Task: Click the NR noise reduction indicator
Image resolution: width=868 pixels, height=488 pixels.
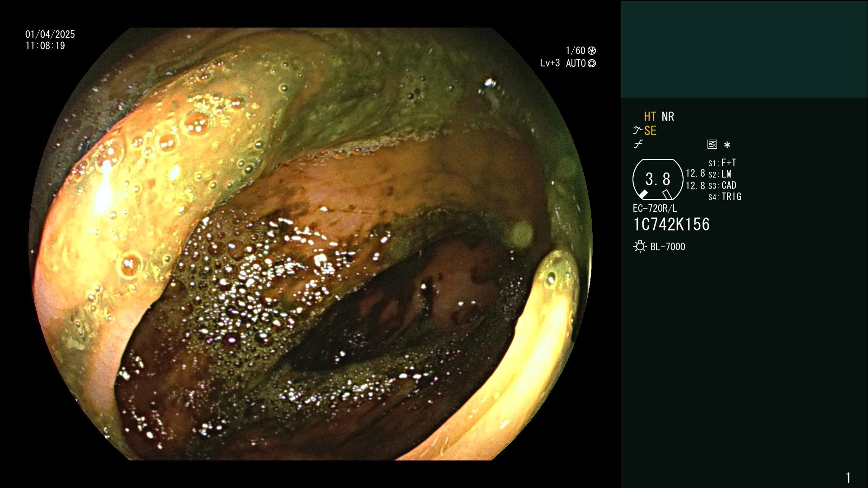Action: coord(668,117)
